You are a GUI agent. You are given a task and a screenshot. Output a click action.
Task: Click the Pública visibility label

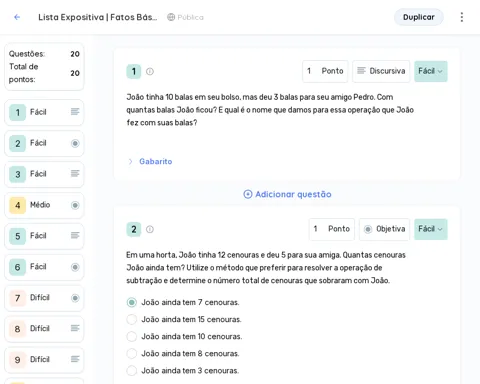coord(190,17)
